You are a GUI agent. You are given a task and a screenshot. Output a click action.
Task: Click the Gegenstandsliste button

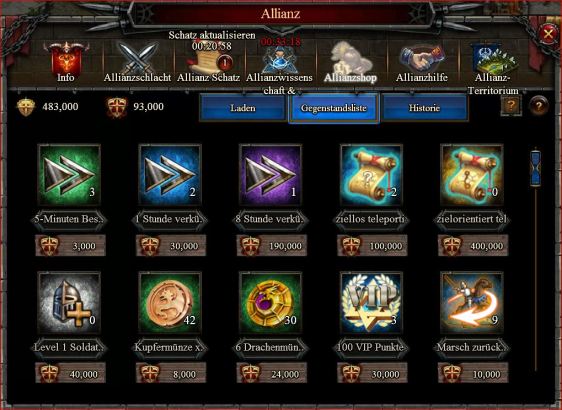pyautogui.click(x=334, y=108)
